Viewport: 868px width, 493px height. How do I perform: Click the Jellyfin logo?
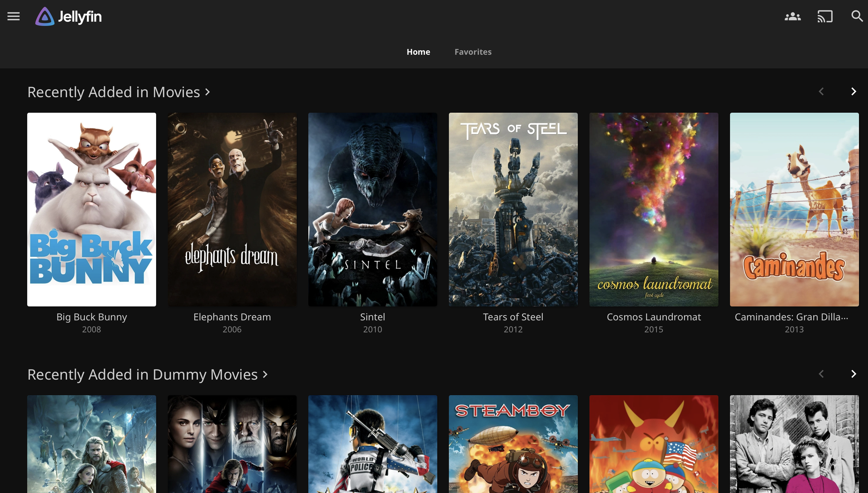[68, 16]
